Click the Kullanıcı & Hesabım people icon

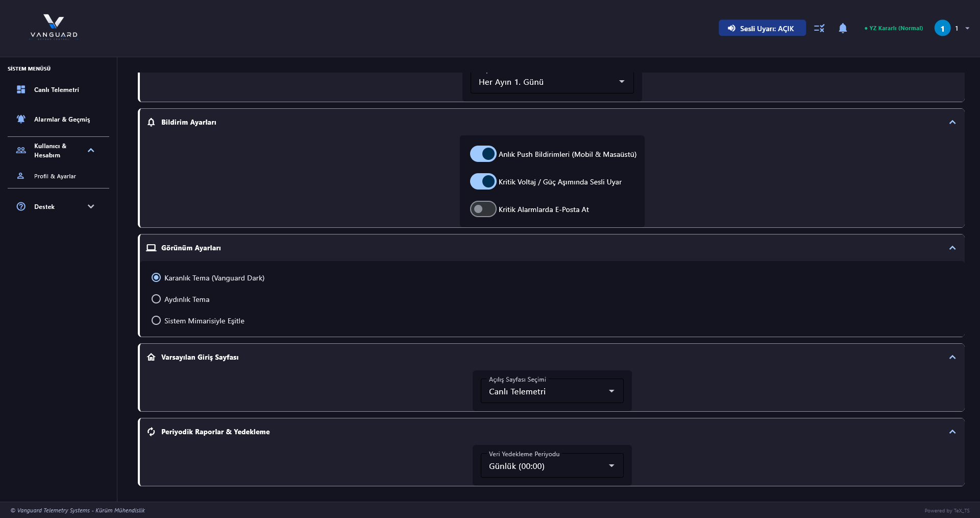21,150
